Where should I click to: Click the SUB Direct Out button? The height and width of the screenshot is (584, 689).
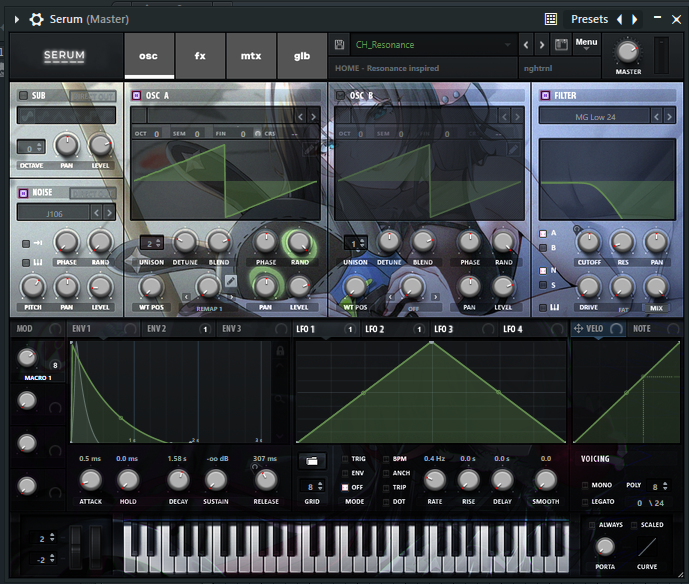pyautogui.click(x=92, y=96)
